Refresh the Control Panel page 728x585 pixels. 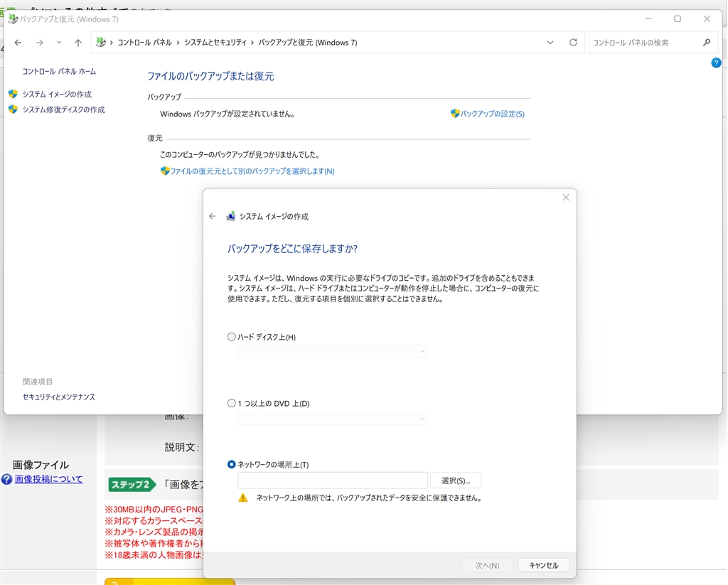pos(574,42)
